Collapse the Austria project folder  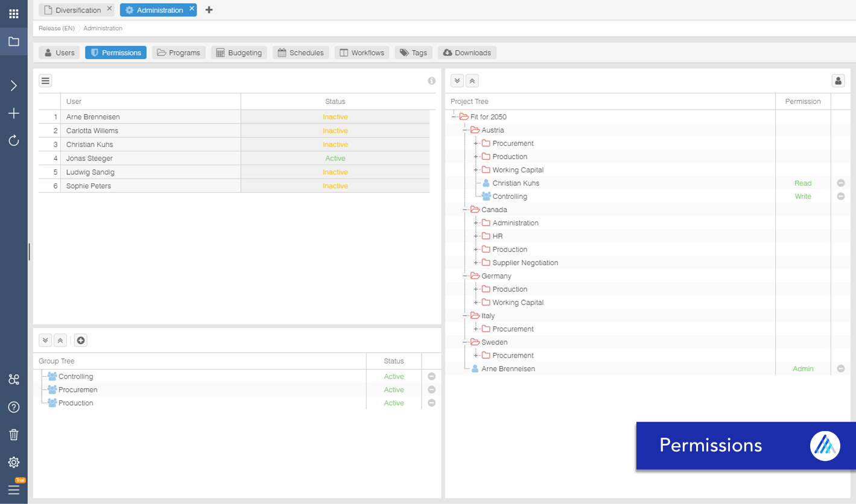tap(464, 130)
